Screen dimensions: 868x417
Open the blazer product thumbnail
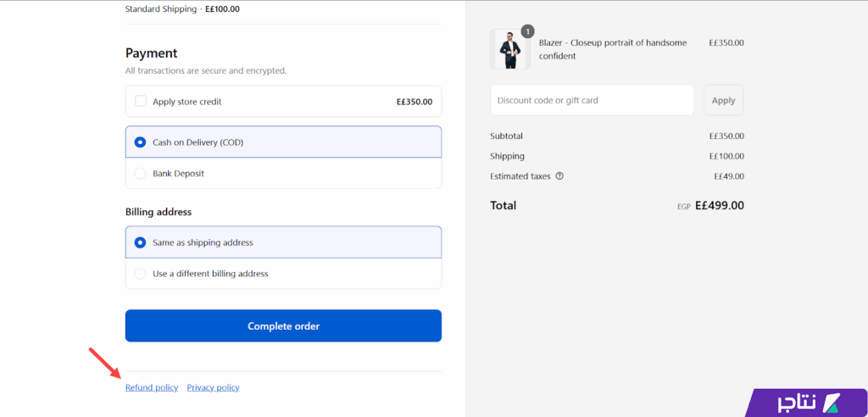(510, 50)
